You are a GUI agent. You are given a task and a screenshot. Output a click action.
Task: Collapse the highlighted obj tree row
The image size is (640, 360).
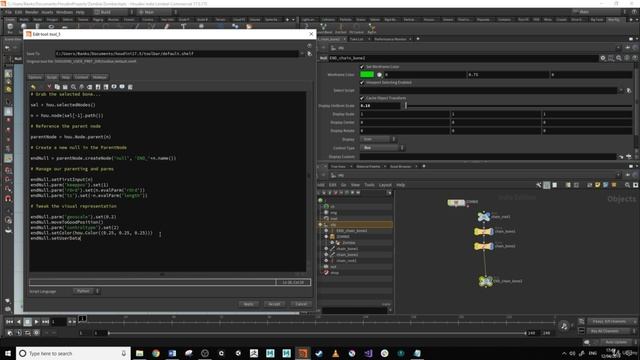tap(320, 224)
